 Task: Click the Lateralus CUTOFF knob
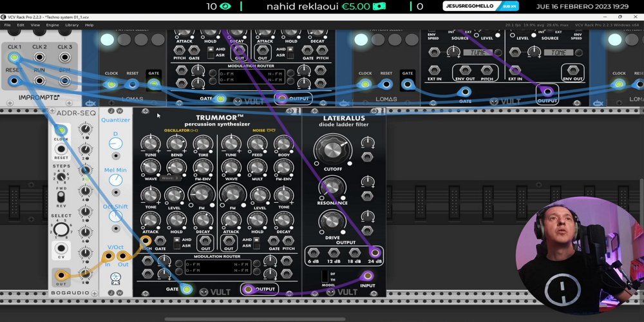pos(333,150)
